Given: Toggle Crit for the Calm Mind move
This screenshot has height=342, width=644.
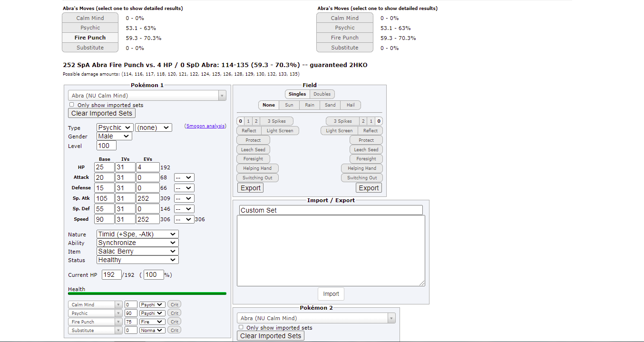Looking at the screenshot, I should (174, 304).
